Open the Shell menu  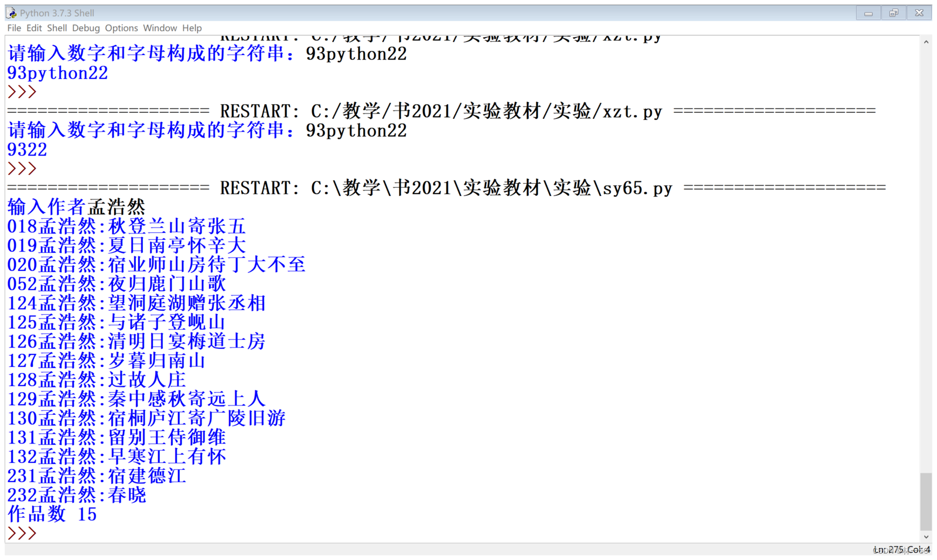coord(57,28)
